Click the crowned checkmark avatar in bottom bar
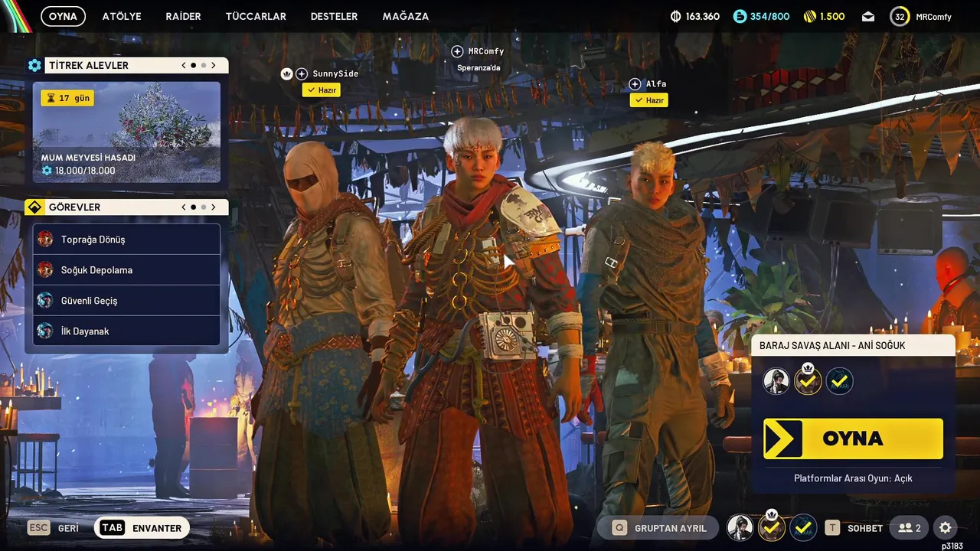 [x=772, y=527]
